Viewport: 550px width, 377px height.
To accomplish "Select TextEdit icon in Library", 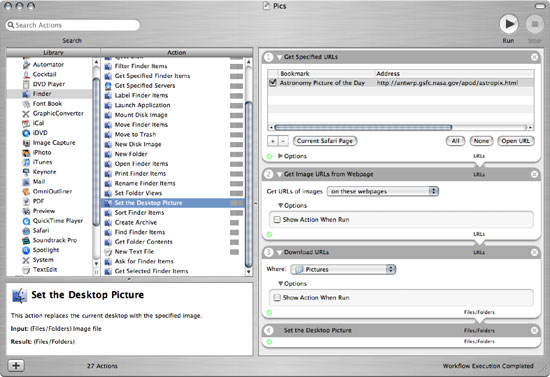I will tap(26, 270).
